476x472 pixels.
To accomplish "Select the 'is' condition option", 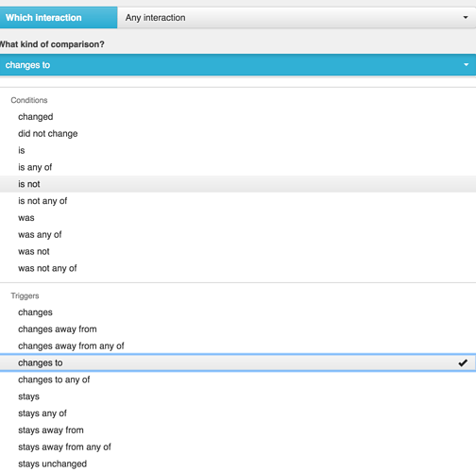I will (x=238, y=150).
